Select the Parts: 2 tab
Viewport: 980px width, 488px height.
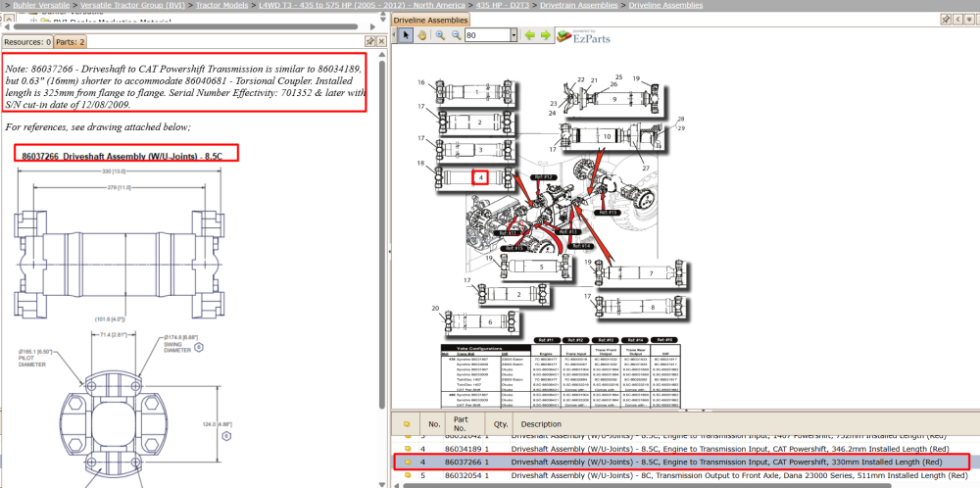[x=70, y=42]
